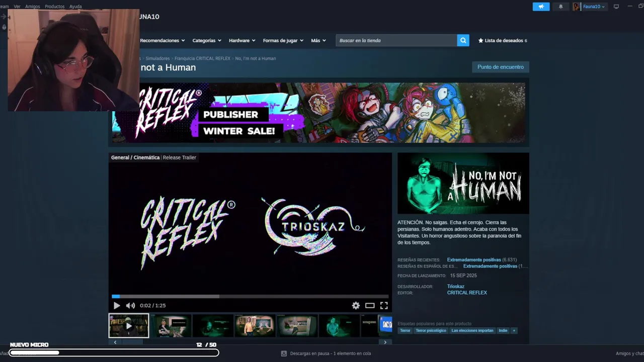The image size is (644, 362).
Task: Expand the Formas de jugar menu
Action: (x=283, y=40)
